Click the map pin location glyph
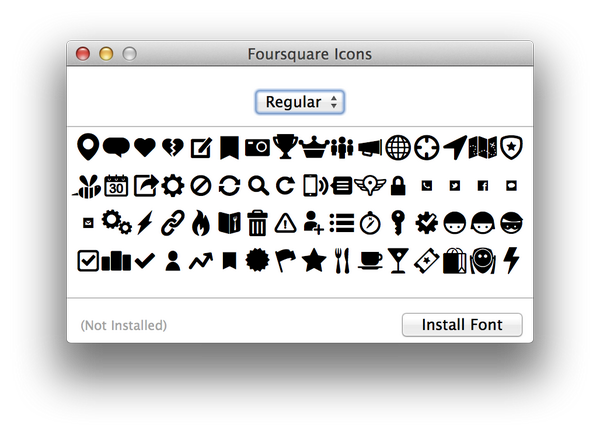The width and height of the screenshot is (600, 435). pyautogui.click(x=88, y=147)
